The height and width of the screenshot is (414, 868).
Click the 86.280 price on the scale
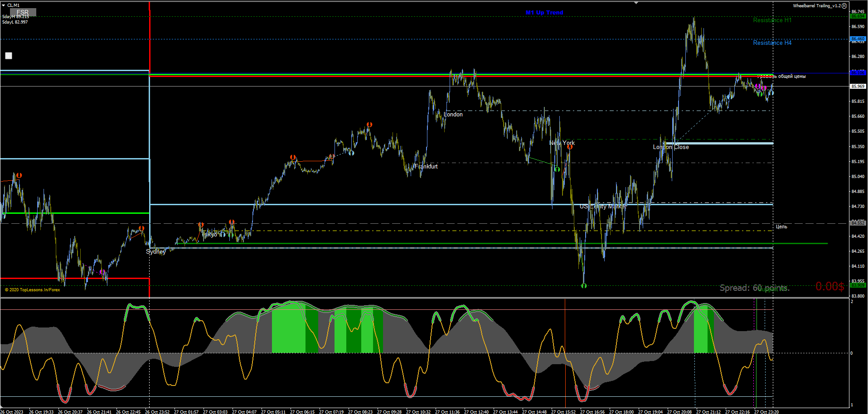(x=858, y=57)
